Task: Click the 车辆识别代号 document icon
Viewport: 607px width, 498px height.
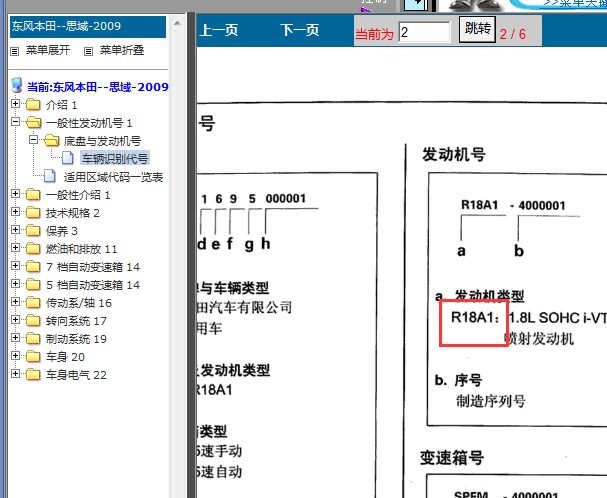Action: [68, 158]
